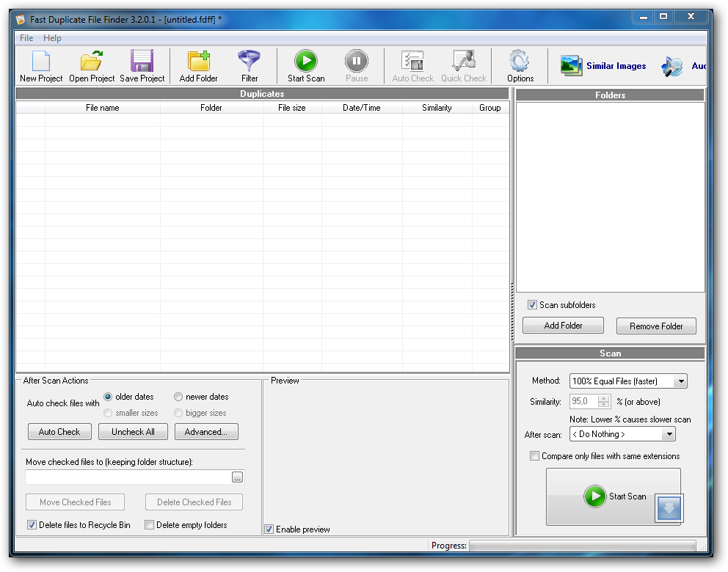Screen dimensions: 728x572
Task: Enable newer dates auto-check option
Action: click(178, 397)
